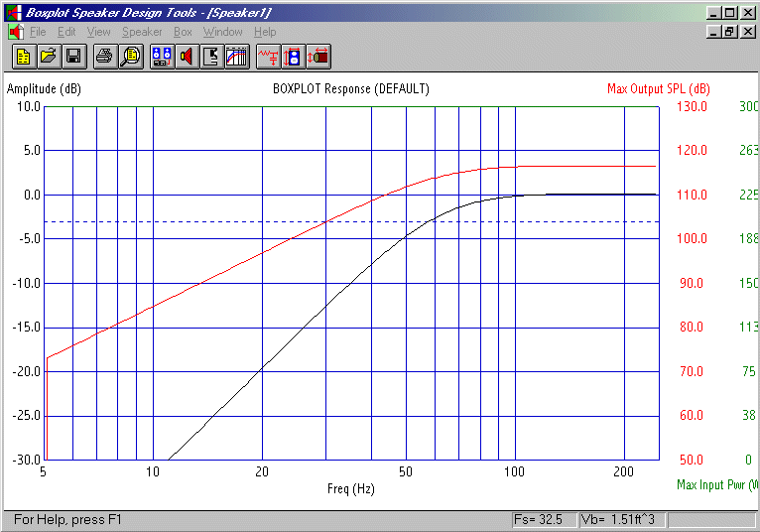Click the '10.0' amplitude axis value
Screen dimensions: 760x532
click(x=29, y=106)
